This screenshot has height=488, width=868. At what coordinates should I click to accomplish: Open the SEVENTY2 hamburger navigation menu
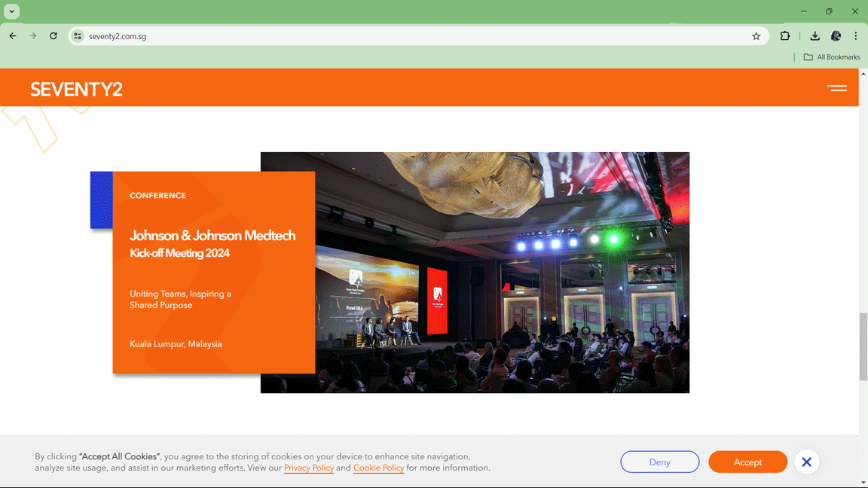click(x=837, y=88)
